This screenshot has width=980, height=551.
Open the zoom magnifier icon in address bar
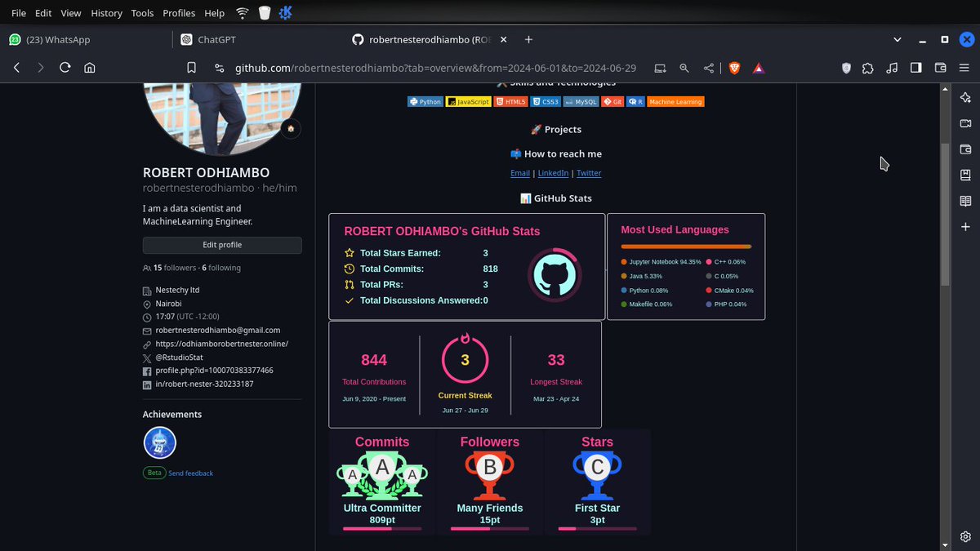pos(684,69)
